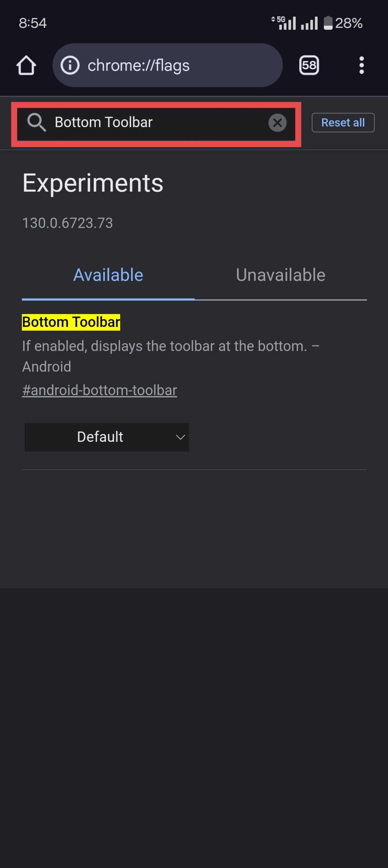
Task: Focus the Bottom Toolbar search field
Action: coord(156,122)
